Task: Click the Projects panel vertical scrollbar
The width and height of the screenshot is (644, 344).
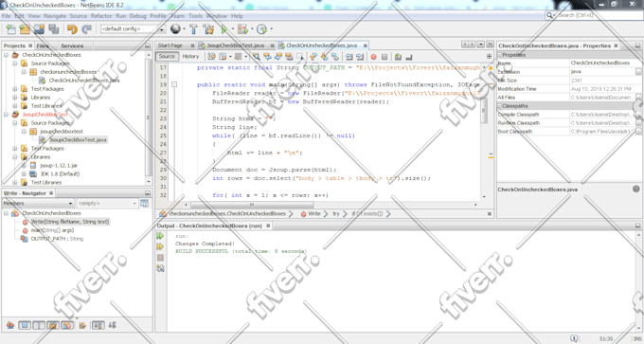Action: 149,118
